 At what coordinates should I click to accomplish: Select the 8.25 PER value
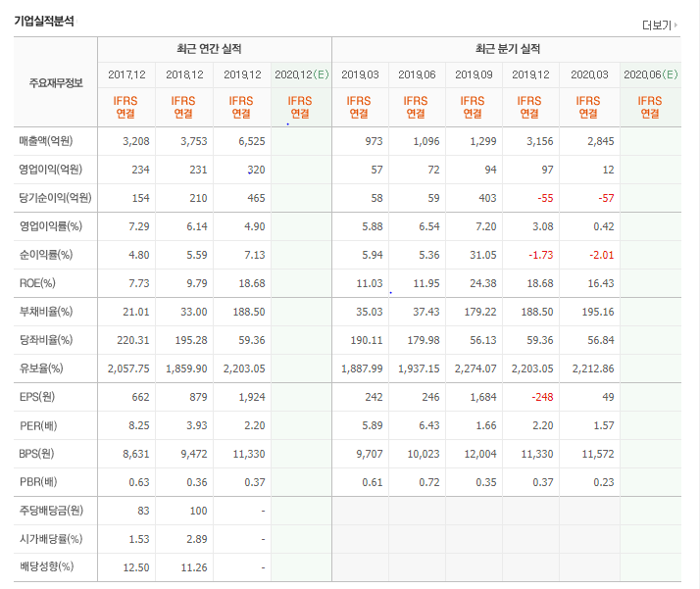pos(139,425)
